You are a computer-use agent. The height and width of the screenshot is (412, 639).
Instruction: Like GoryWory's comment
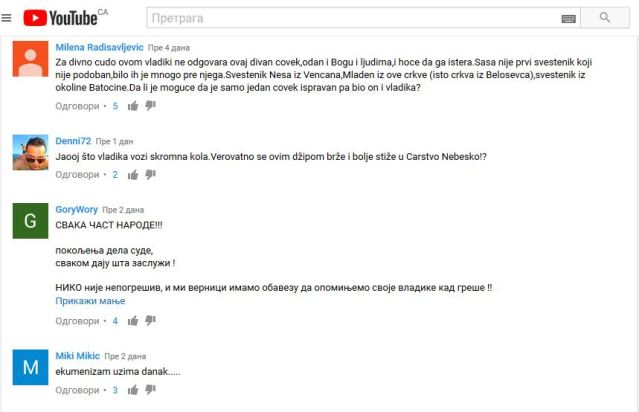pos(133,321)
